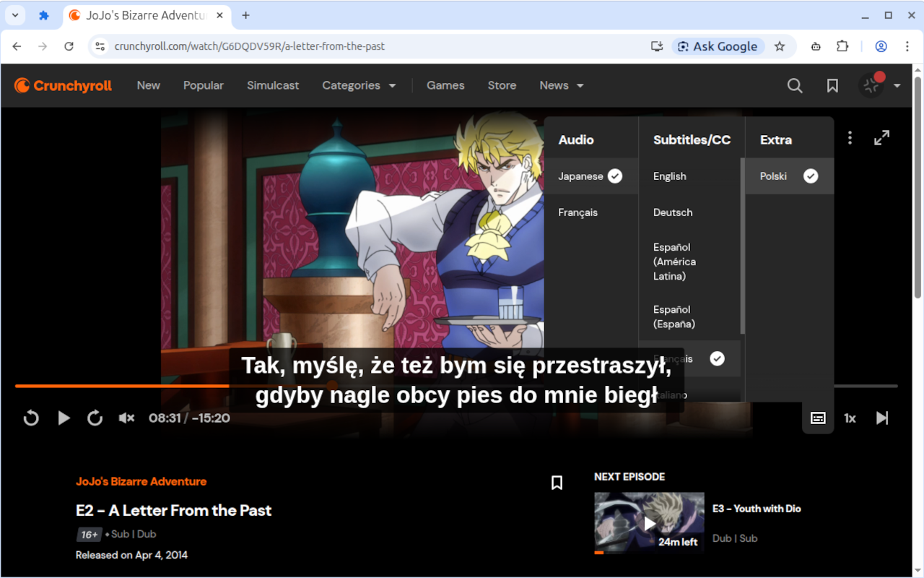Viewport: 924px width, 578px height.
Task: Select Polski in the Extra column
Action: 789,176
